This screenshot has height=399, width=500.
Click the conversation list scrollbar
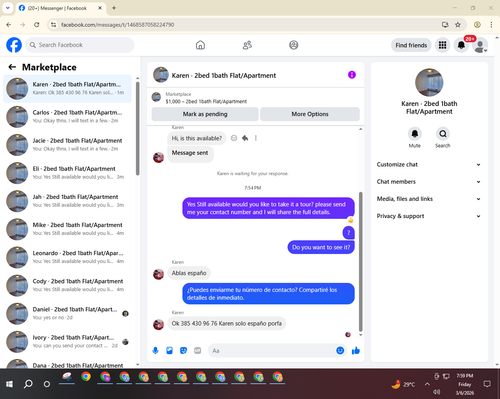[138, 128]
